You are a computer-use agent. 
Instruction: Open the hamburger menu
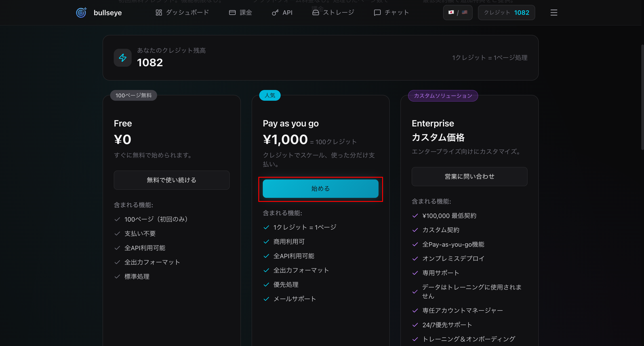[x=554, y=13]
